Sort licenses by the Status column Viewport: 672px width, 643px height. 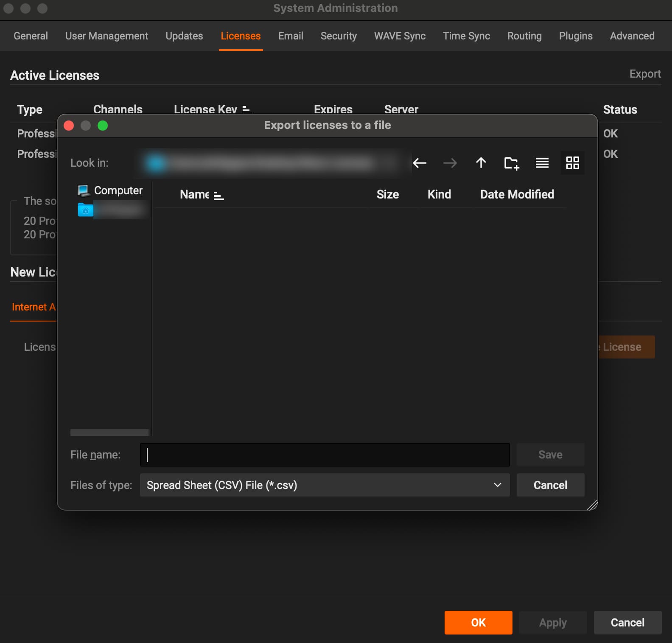click(x=620, y=110)
